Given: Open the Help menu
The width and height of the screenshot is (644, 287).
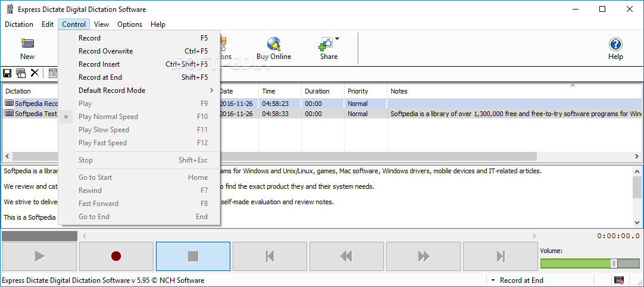Looking at the screenshot, I should pyautogui.click(x=158, y=24).
